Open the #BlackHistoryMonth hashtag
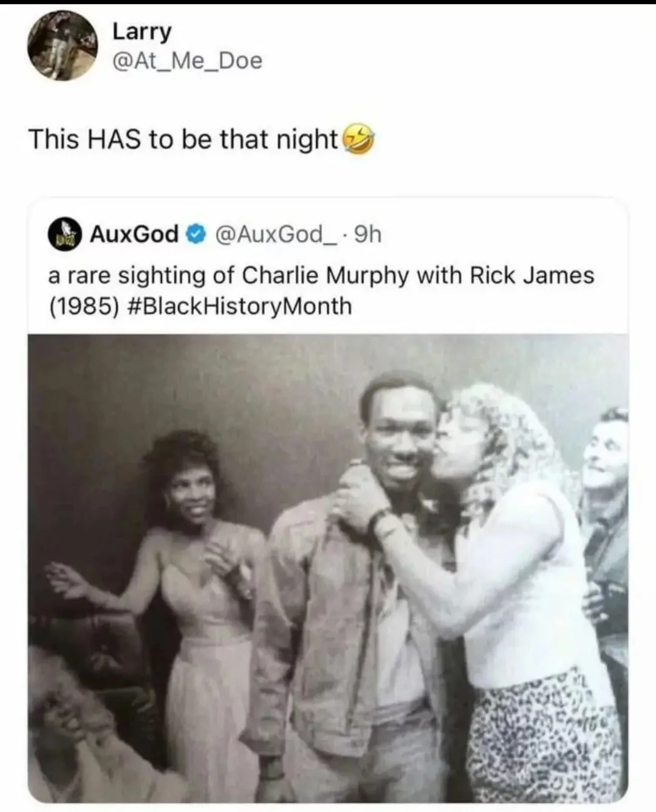Viewport: 656px width, 812px height. click(241, 306)
